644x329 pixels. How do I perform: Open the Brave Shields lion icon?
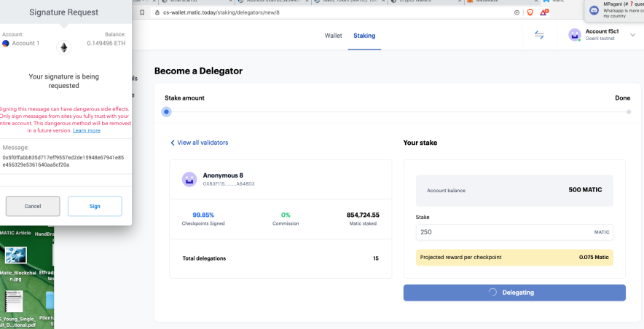coord(530,12)
